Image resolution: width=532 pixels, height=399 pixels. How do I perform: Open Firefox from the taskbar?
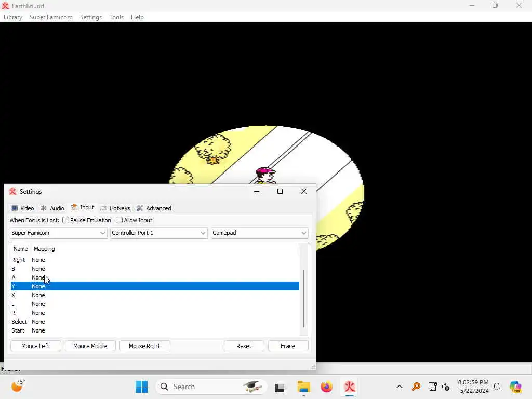coord(326,387)
